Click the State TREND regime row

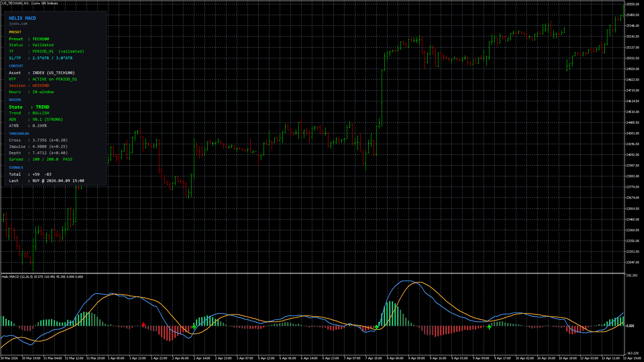pyautogui.click(x=29, y=107)
